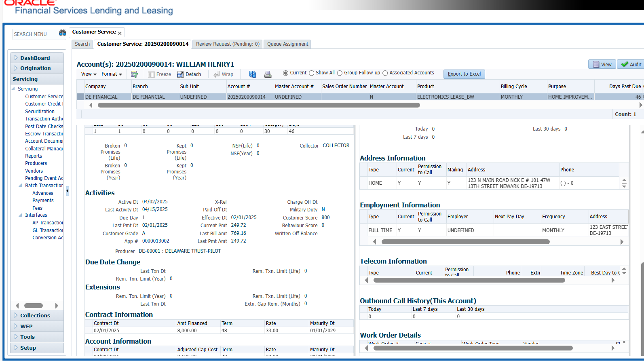The height and width of the screenshot is (361, 644).
Task: Close the Customer Service tab
Action: click(x=120, y=34)
